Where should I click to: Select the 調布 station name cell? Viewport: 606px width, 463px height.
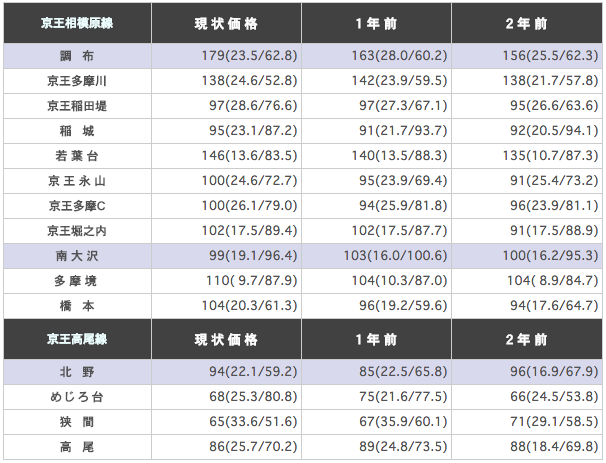tap(77, 57)
